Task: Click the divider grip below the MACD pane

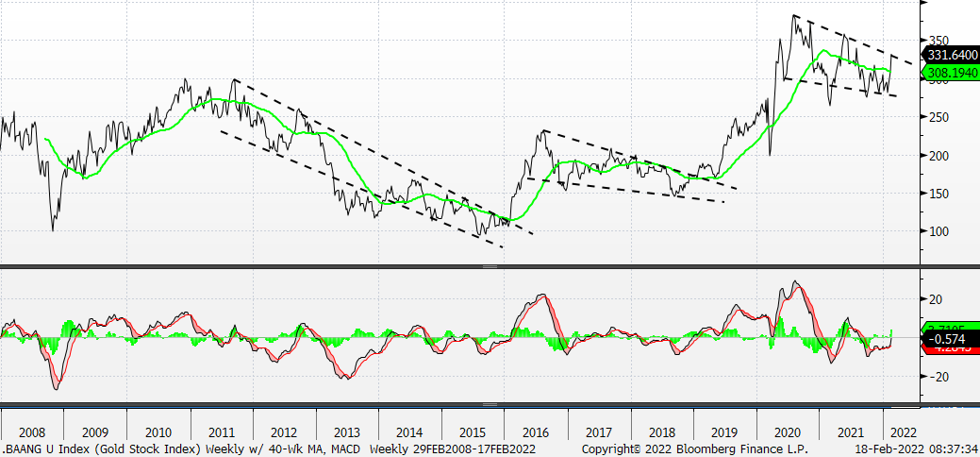Action: (490, 404)
